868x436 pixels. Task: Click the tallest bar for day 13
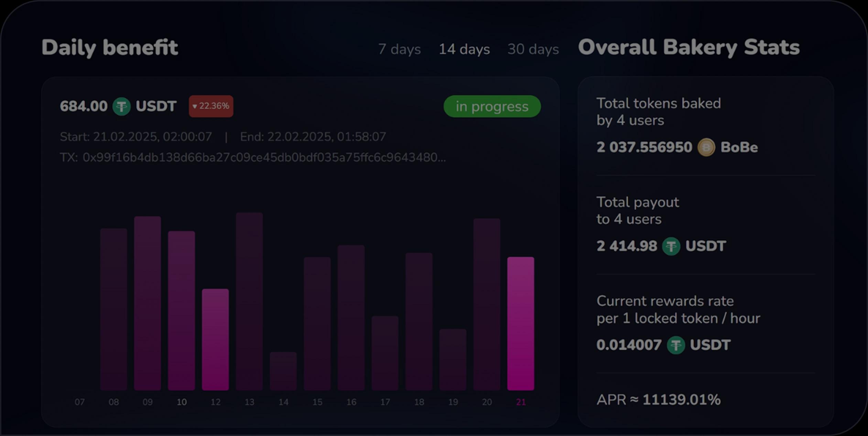249,301
